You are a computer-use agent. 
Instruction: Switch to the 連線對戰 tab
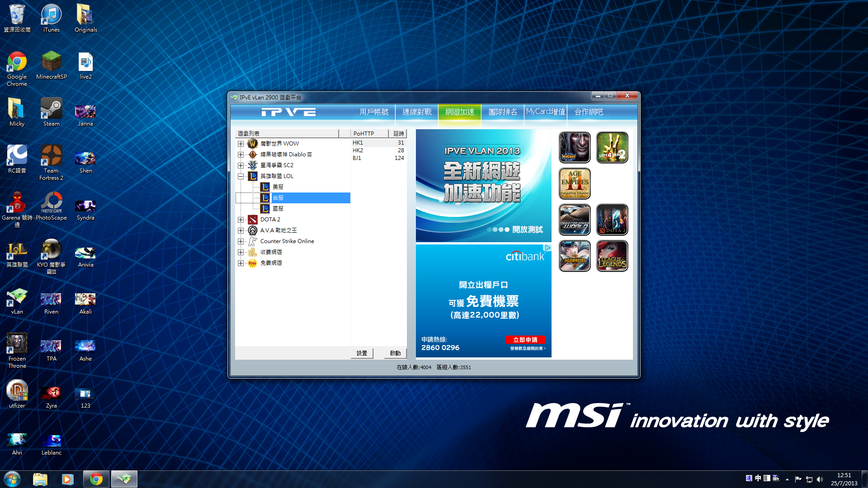click(x=416, y=112)
